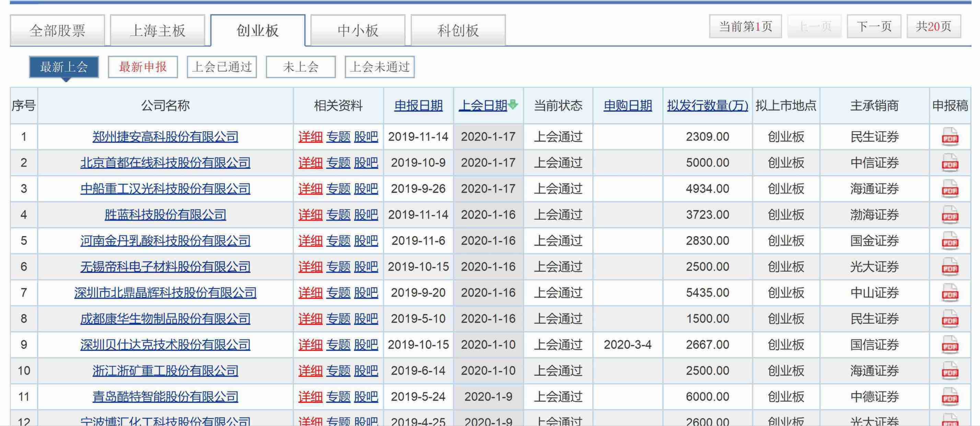Open PDF filing for 成都康华生物制品股份有限公司
This screenshot has width=980, height=426.
click(949, 319)
